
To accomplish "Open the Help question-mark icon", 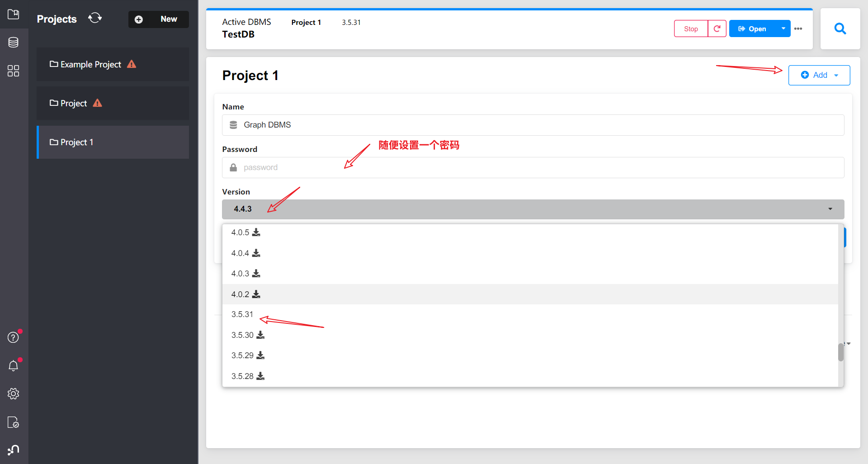I will click(x=14, y=337).
